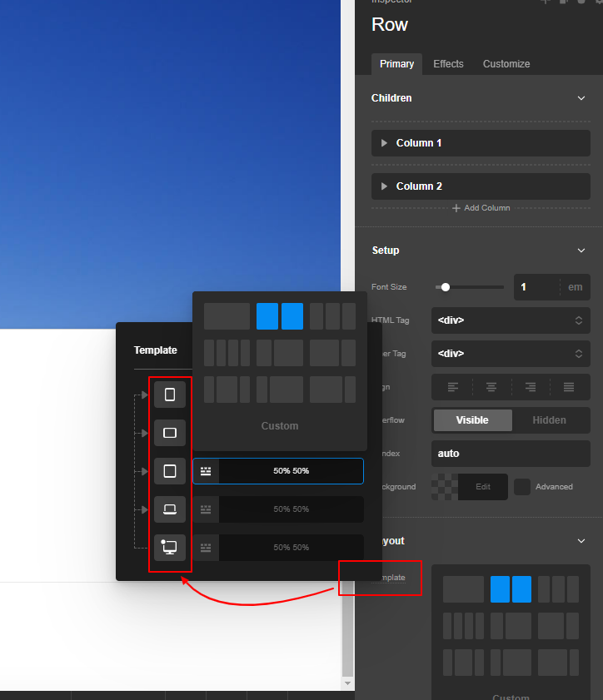603x700 pixels.
Task: Click the align center icon
Action: 491,387
